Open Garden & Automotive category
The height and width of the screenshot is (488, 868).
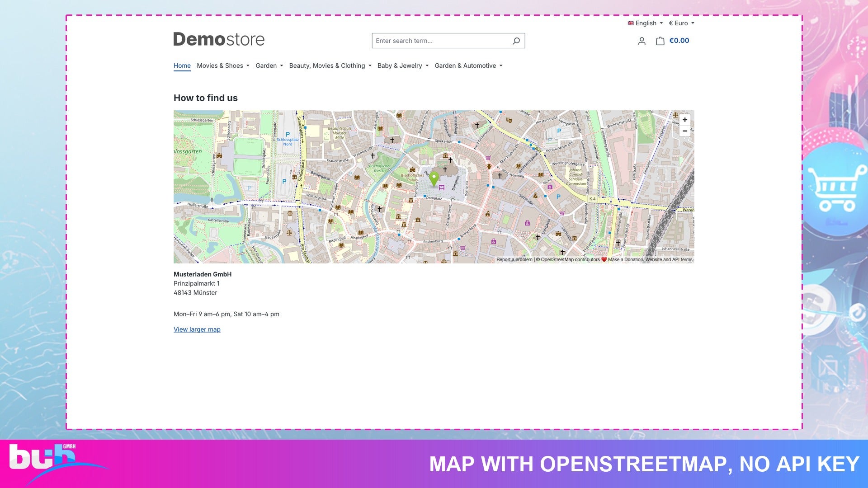[x=468, y=66]
